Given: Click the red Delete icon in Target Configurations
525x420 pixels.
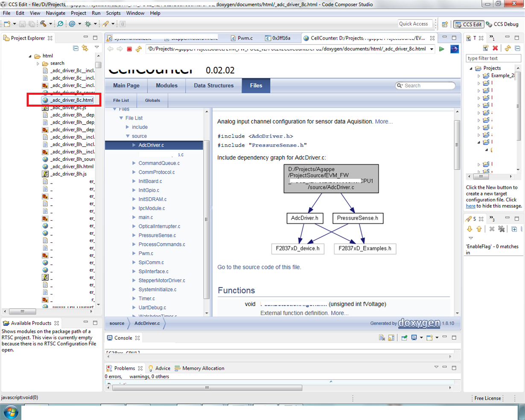Looking at the screenshot, I should click(495, 48).
